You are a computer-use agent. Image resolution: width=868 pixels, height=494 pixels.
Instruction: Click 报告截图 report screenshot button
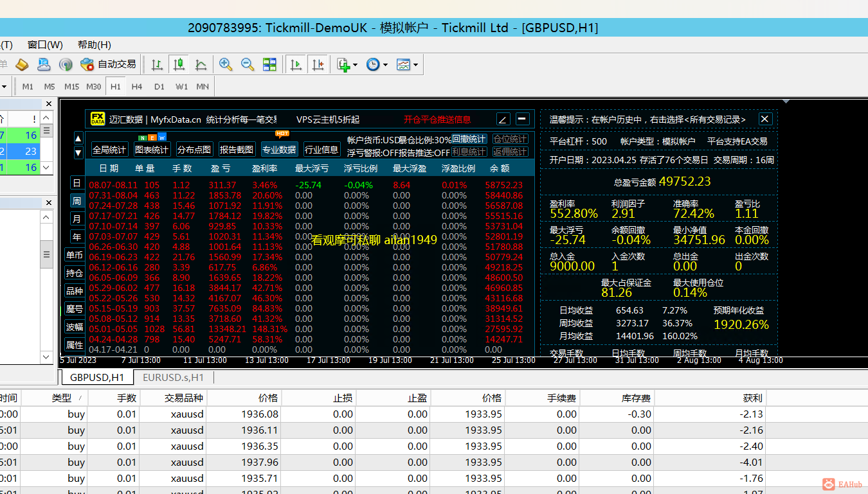click(x=237, y=150)
